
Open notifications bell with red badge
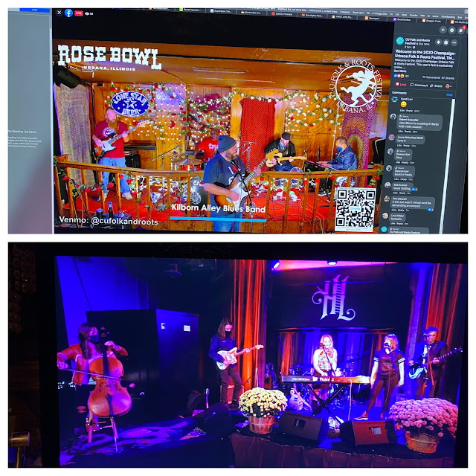click(461, 30)
